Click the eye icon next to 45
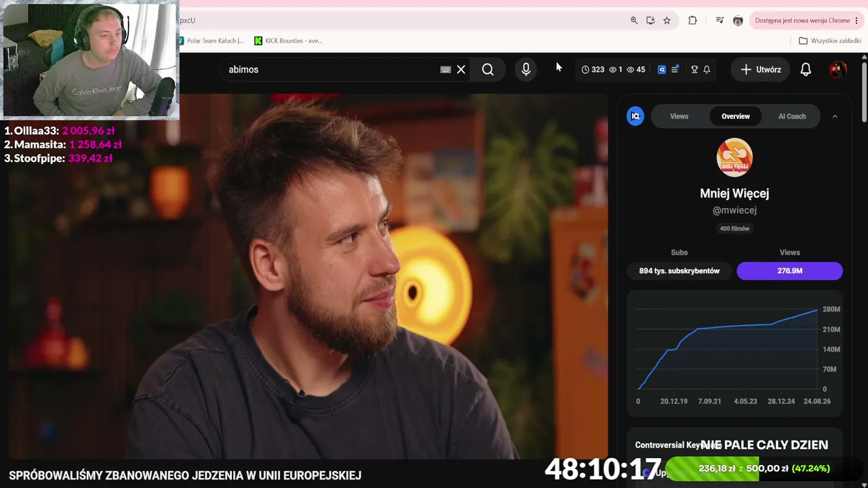 (x=630, y=69)
